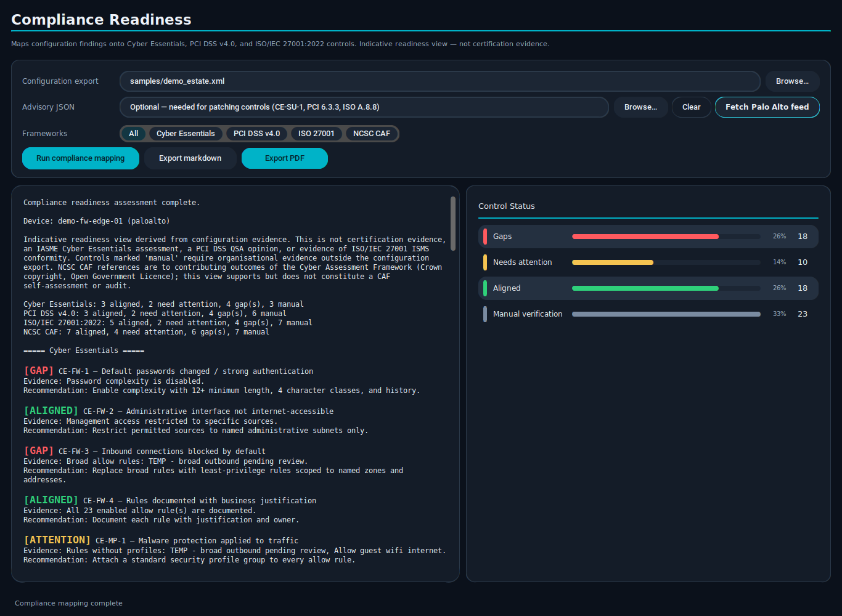
Task: Click the [ALIGNED] tag for CE-FW-4
Action: (51, 500)
